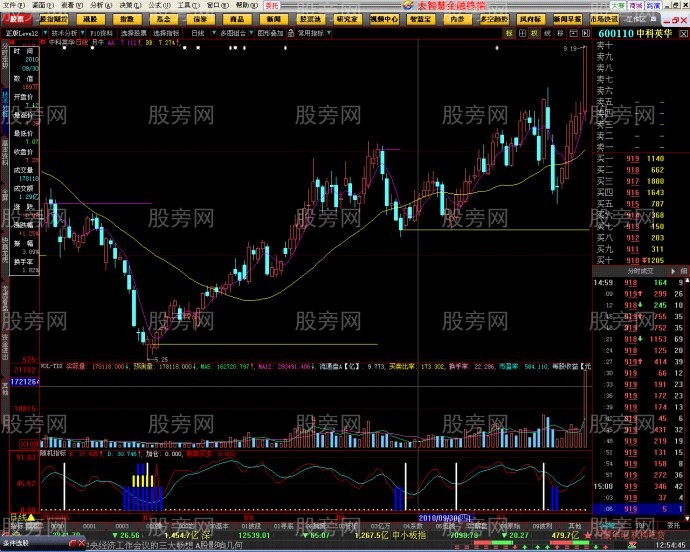Viewport: 690px width, 552px height.
Task: Click the 债券 yellow button
Action: coord(200,19)
